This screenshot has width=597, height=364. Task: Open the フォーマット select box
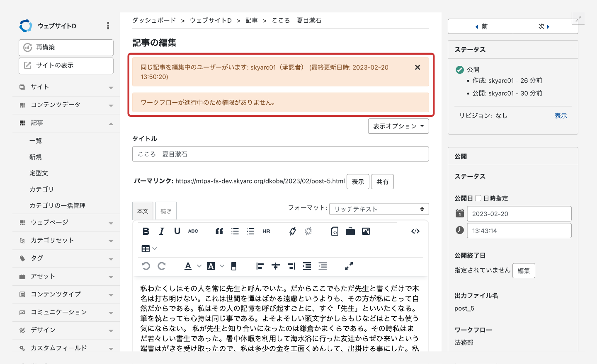(379, 209)
